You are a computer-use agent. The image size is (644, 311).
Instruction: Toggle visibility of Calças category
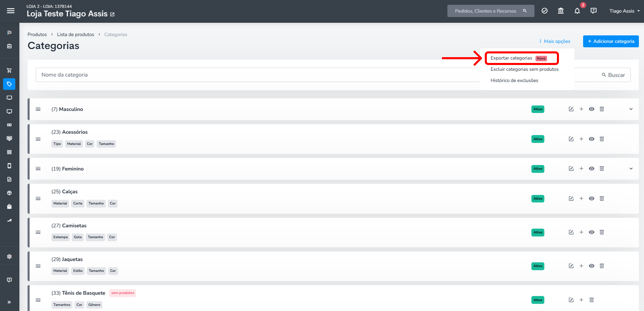click(x=591, y=198)
